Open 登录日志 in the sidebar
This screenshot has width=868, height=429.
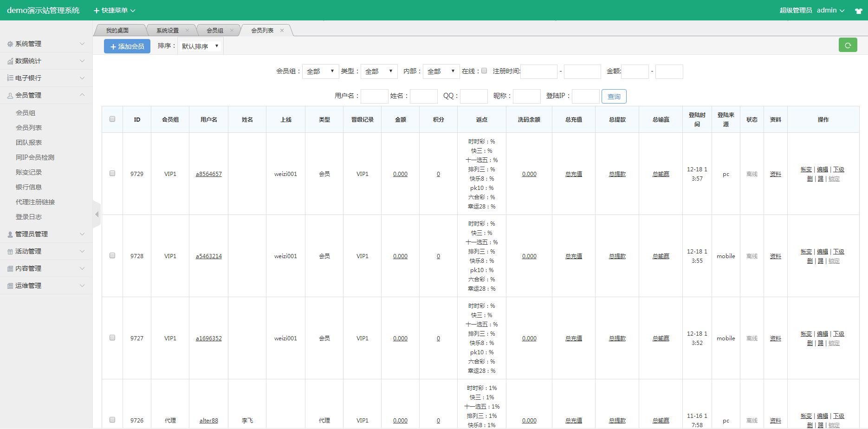point(29,217)
